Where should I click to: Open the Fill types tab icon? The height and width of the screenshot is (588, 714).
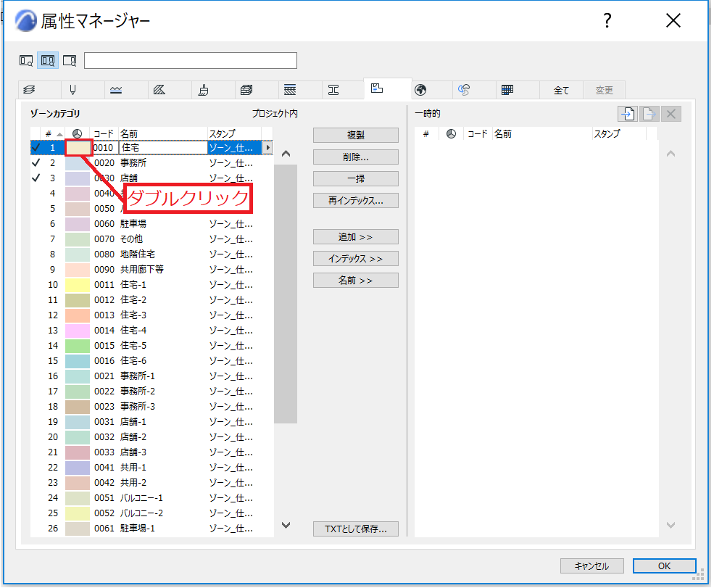click(159, 90)
